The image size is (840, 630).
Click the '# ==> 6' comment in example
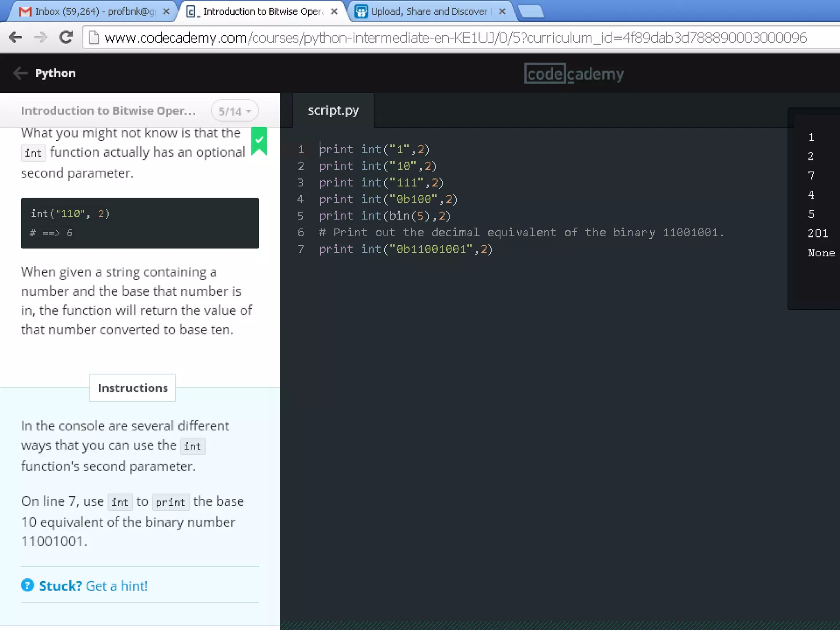(x=51, y=233)
